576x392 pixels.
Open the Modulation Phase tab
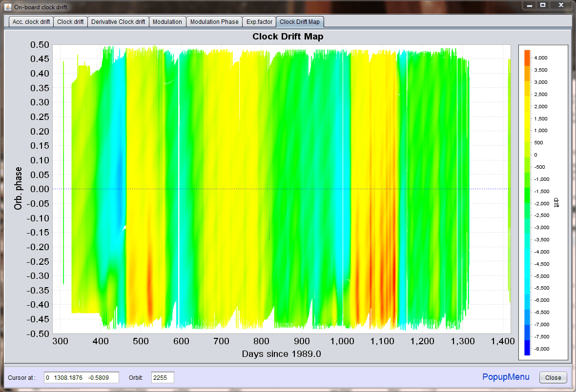[214, 21]
